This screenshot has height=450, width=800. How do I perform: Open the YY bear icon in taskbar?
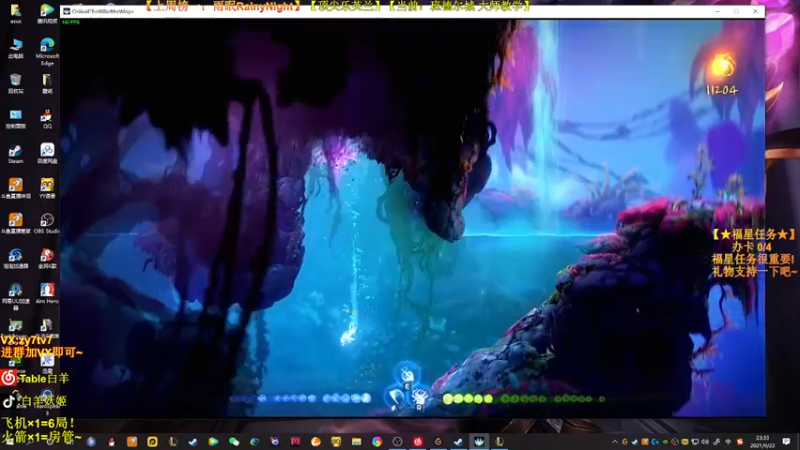(x=336, y=442)
